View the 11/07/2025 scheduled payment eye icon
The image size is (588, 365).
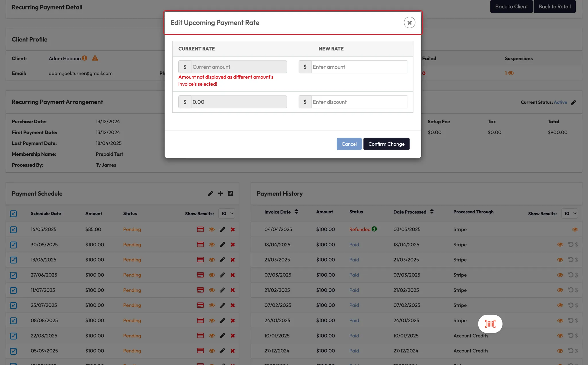click(212, 290)
